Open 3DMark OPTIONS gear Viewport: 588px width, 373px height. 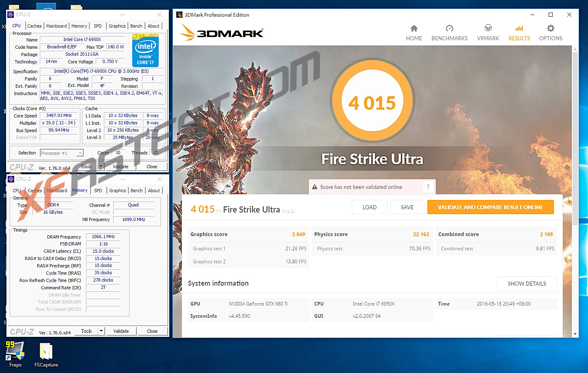pos(551,33)
